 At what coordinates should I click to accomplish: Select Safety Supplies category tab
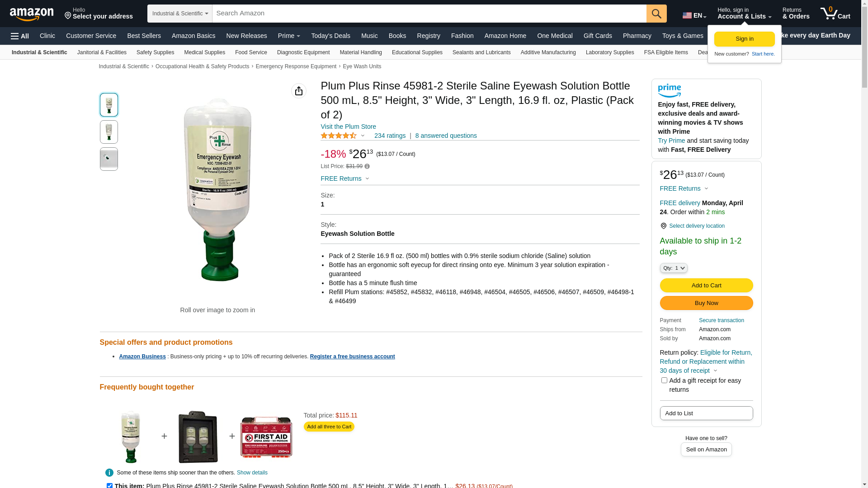[x=155, y=52]
